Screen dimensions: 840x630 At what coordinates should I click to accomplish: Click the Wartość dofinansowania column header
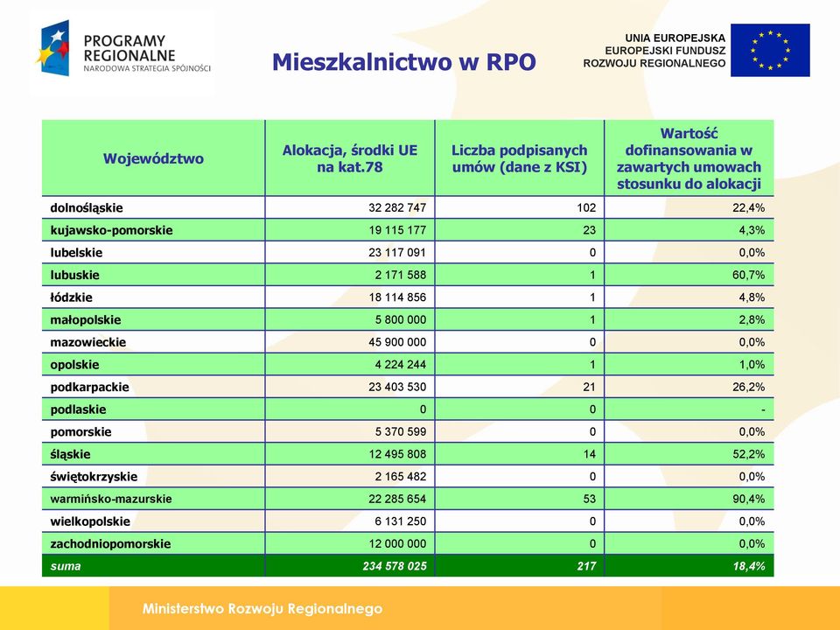pyautogui.click(x=689, y=158)
